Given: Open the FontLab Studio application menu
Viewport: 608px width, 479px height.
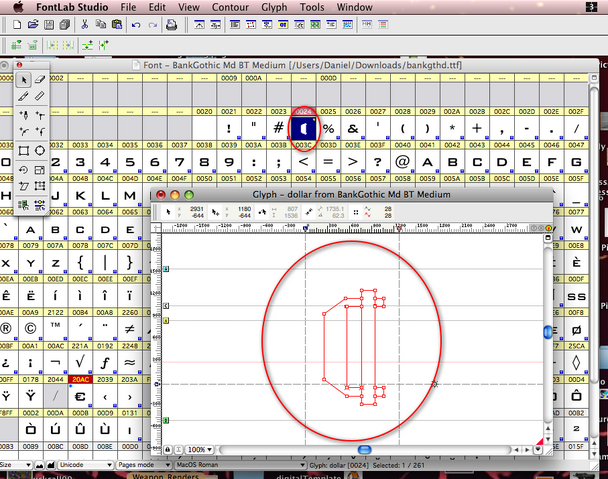Looking at the screenshot, I should 72,7.
